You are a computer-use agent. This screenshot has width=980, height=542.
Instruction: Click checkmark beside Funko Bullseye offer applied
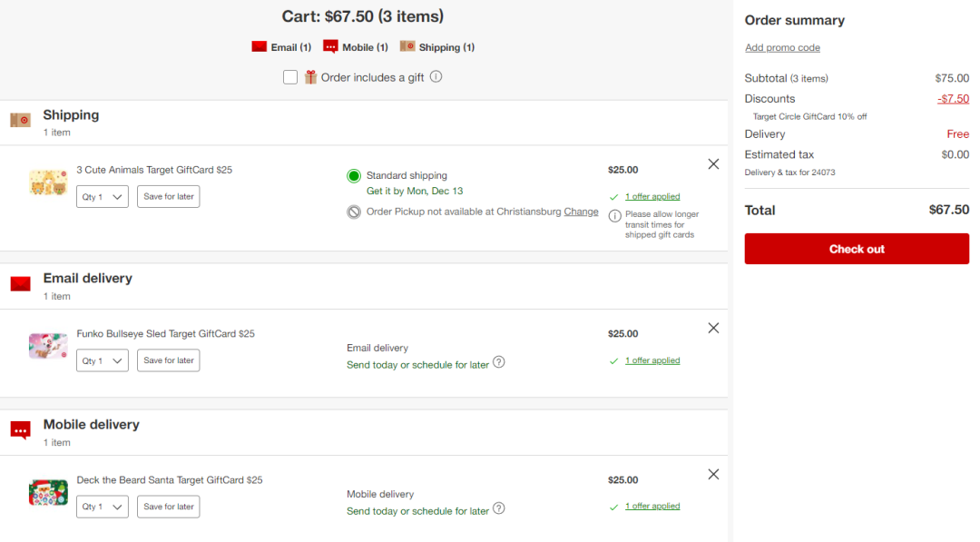[x=613, y=360]
